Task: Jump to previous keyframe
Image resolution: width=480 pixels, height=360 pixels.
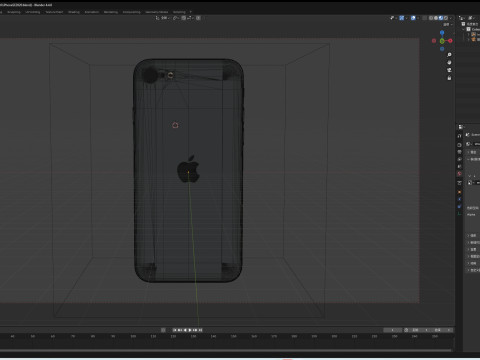Action: (179, 330)
